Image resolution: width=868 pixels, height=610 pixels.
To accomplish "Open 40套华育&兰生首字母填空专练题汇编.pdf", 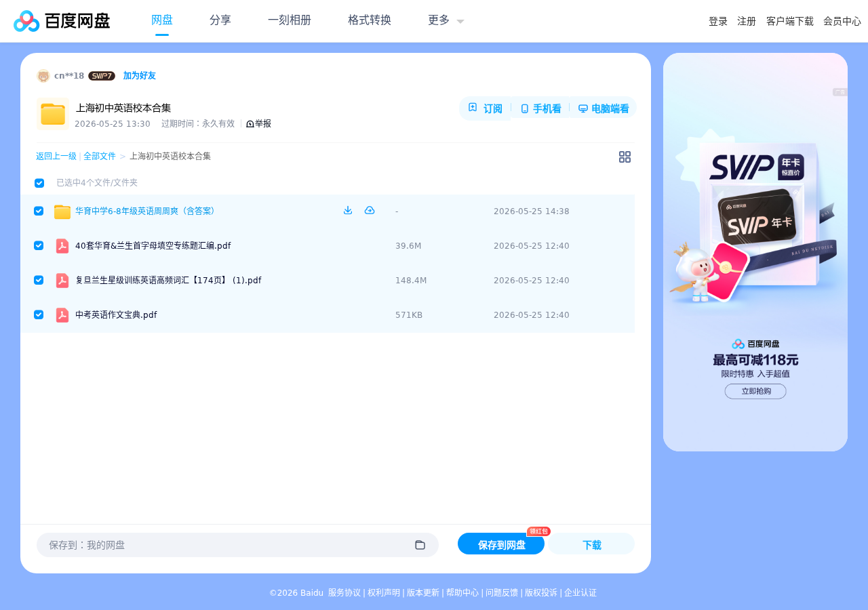I will click(x=153, y=246).
